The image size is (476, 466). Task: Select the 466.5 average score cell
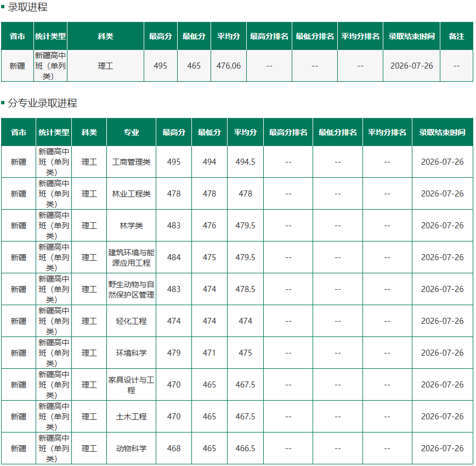point(245,448)
